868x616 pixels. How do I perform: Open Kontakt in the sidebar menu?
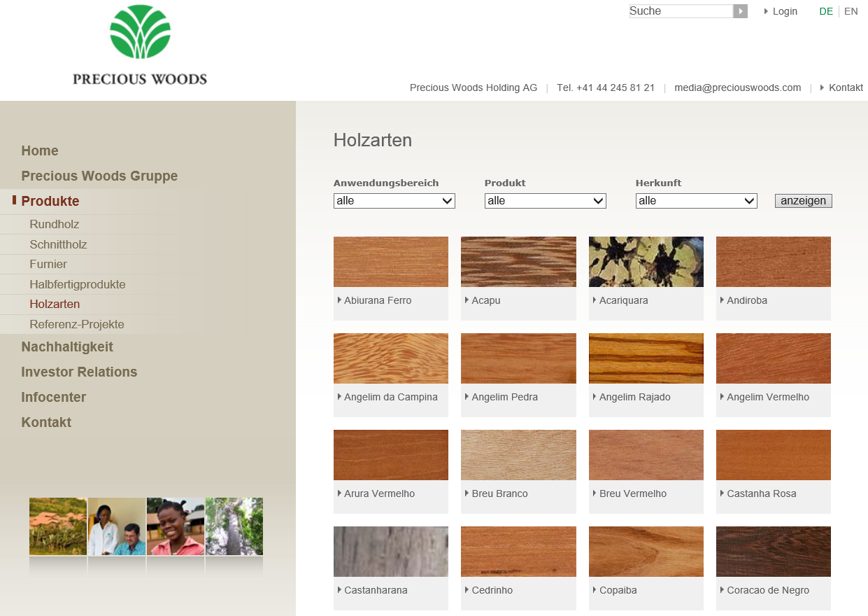click(x=46, y=422)
